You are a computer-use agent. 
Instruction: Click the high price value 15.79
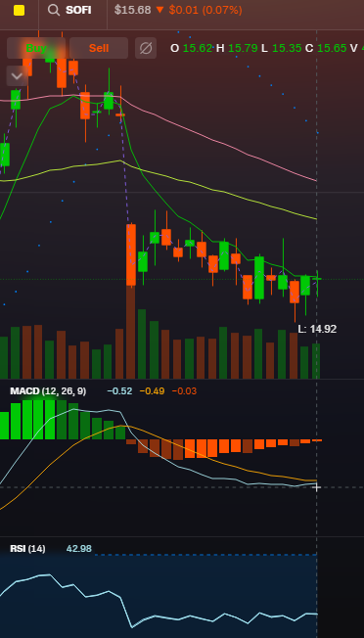(243, 48)
